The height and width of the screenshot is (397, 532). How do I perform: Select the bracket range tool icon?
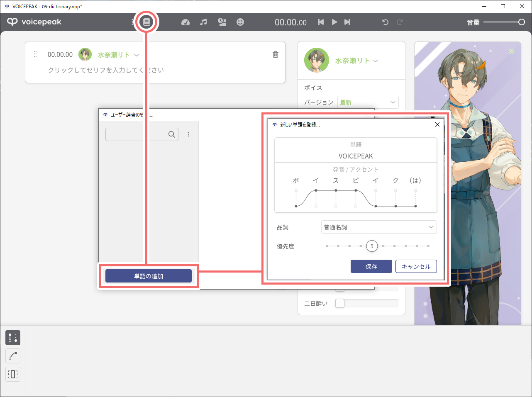click(x=13, y=374)
